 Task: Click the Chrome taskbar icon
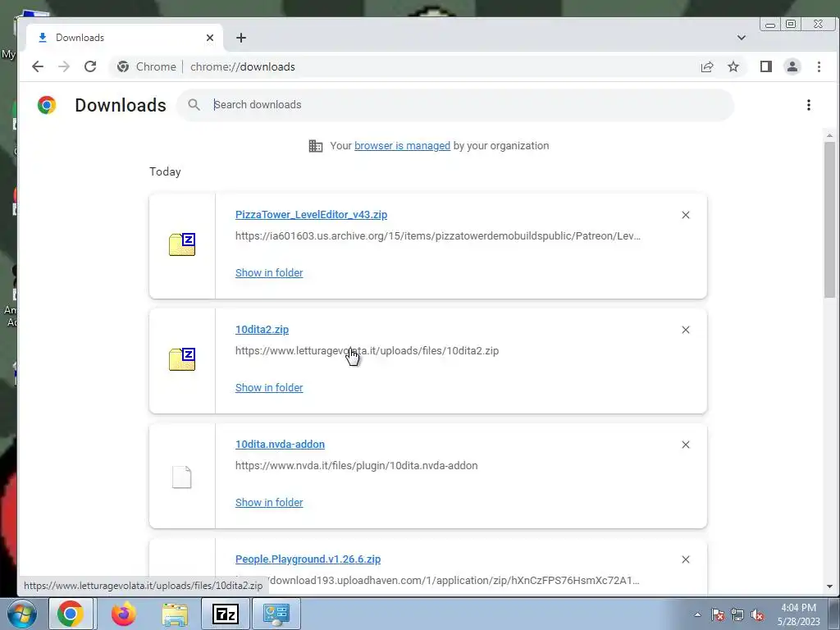pos(71,614)
